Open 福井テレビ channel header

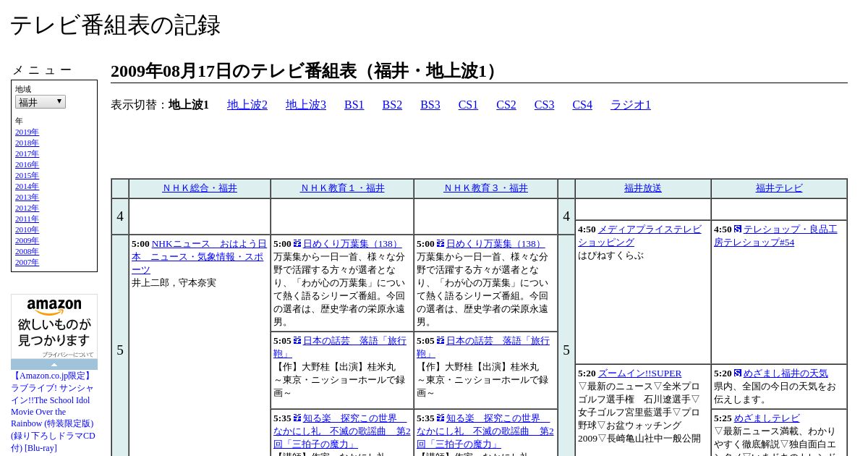779,188
